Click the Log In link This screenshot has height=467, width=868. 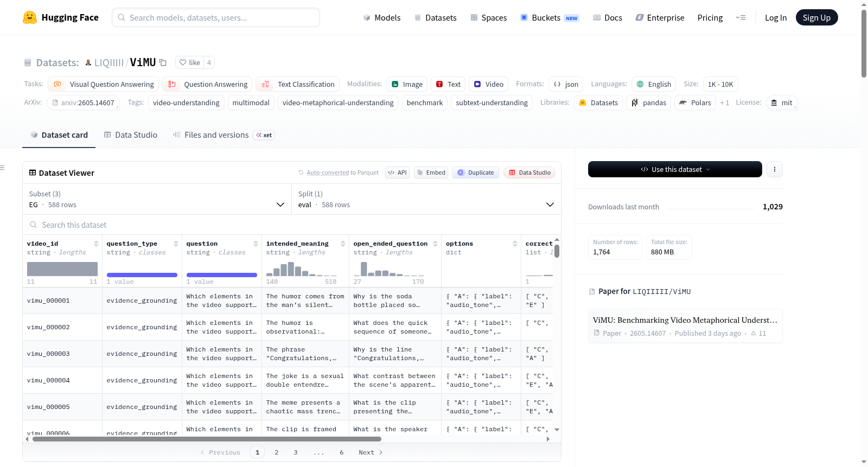776,17
